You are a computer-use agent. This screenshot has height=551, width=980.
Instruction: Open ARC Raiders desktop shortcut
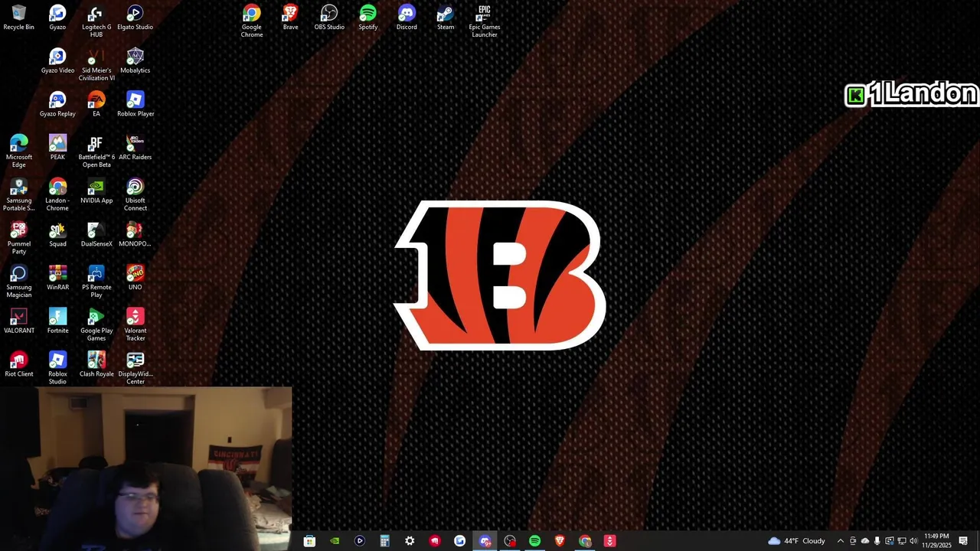click(135, 148)
